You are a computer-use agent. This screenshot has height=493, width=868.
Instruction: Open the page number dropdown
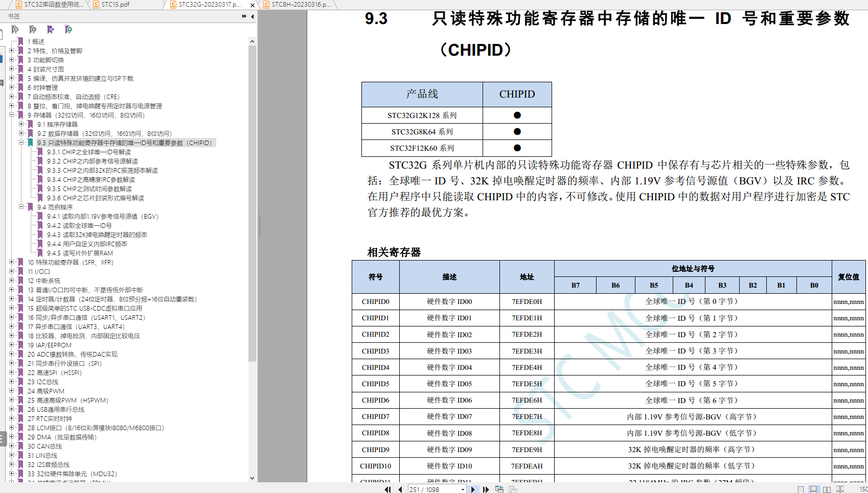point(463,489)
